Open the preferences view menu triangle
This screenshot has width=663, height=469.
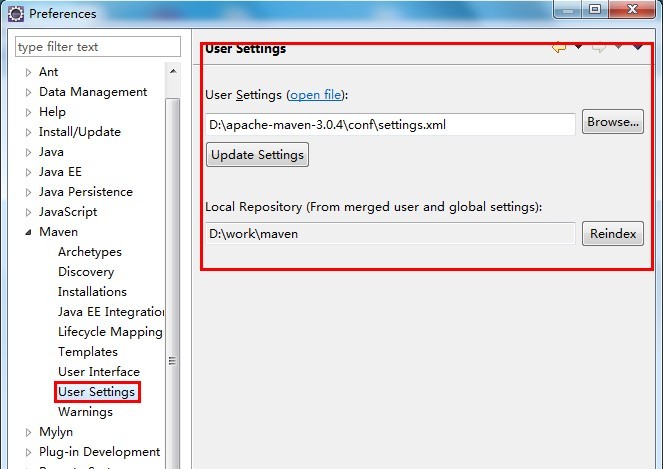coord(638,47)
